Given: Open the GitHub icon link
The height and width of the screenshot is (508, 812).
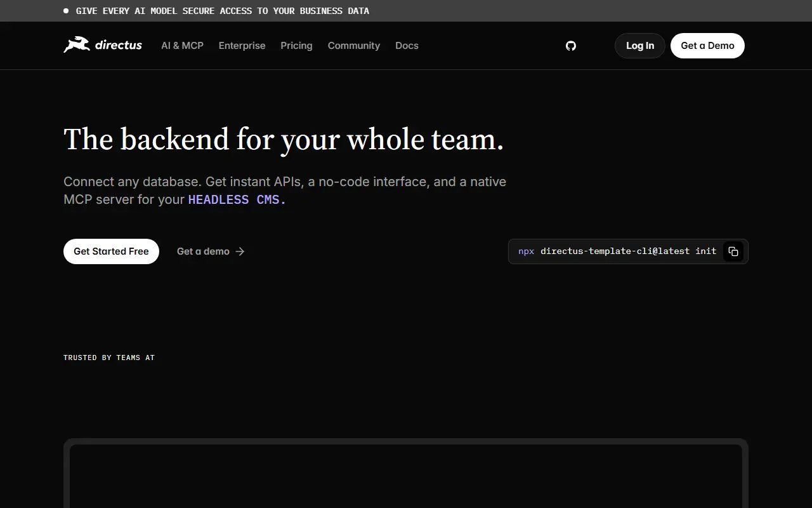Looking at the screenshot, I should click(x=571, y=46).
